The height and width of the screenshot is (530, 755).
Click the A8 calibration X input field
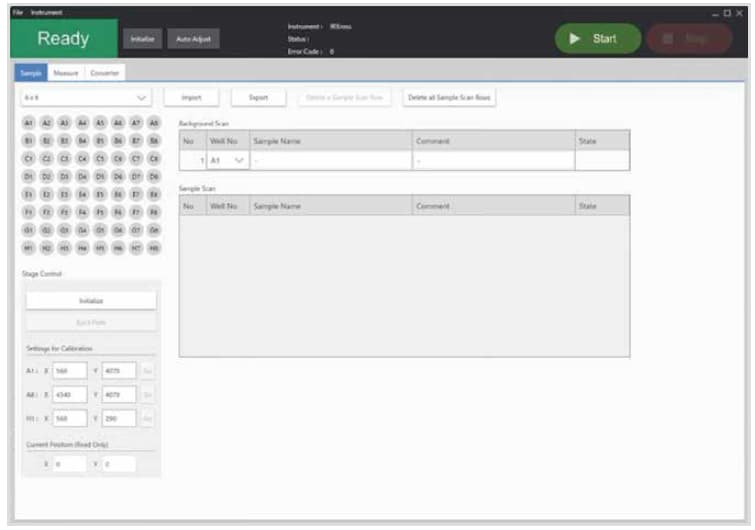70,395
